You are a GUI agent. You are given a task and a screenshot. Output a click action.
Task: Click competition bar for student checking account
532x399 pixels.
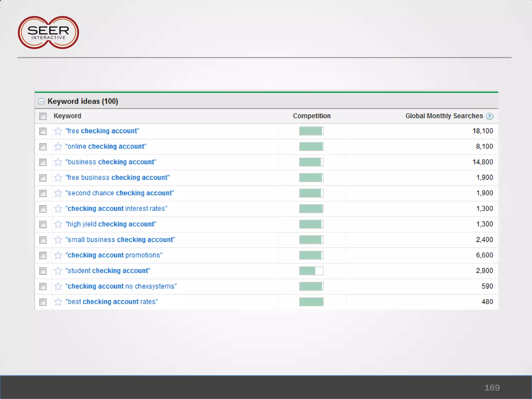(x=311, y=271)
